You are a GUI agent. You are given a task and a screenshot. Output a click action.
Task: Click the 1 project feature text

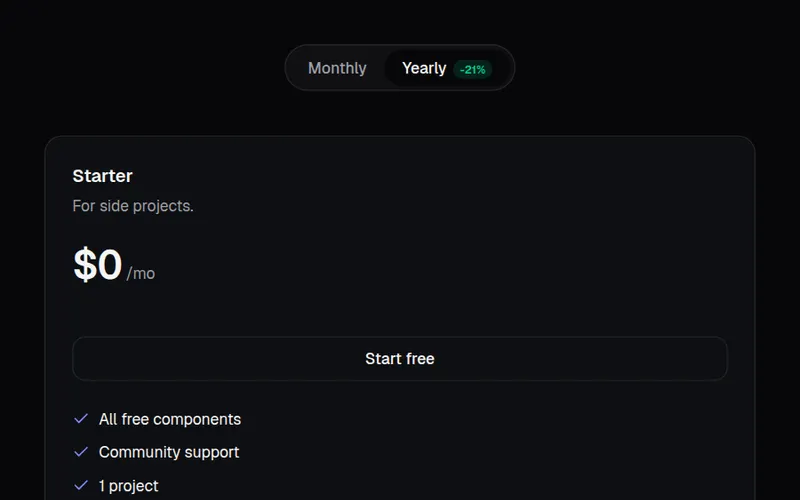pos(129,486)
